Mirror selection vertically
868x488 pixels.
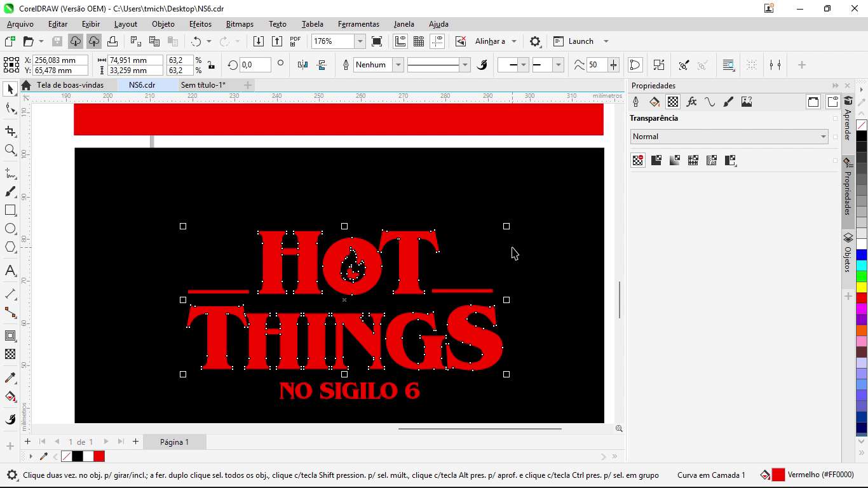click(322, 65)
